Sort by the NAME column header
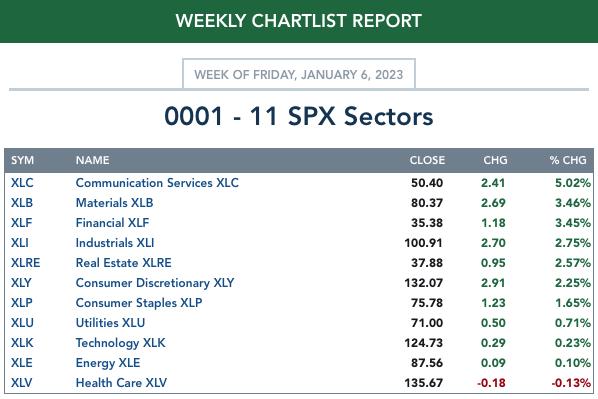This screenshot has height=399, width=598. click(93, 160)
